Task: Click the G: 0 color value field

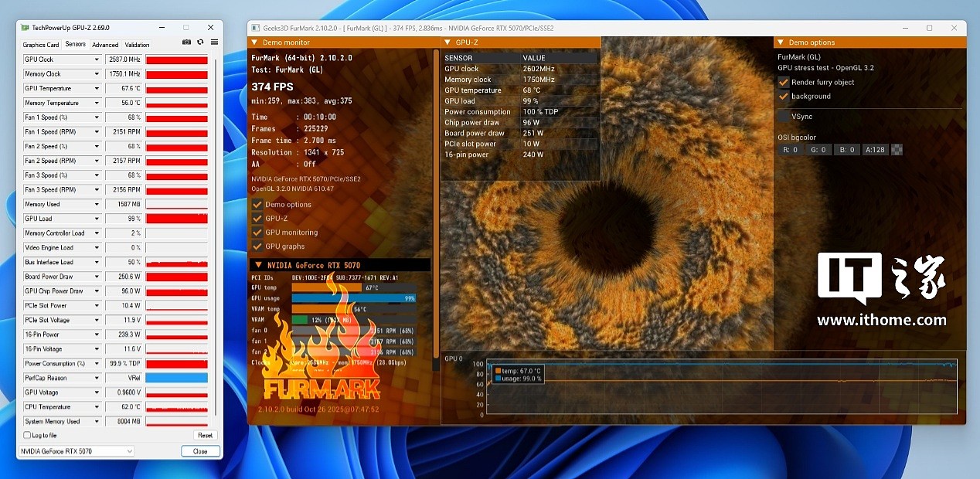Action: [818, 150]
